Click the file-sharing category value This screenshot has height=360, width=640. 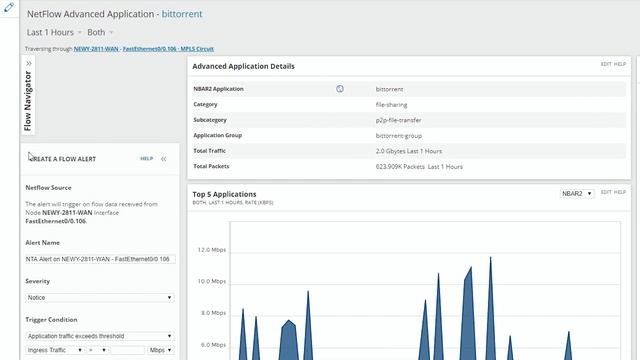coord(391,104)
